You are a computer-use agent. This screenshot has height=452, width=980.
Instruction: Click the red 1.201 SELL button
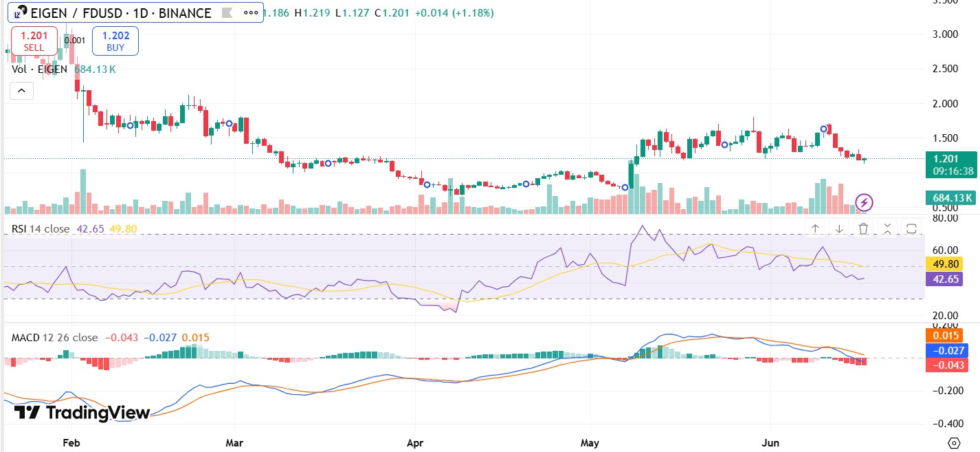coord(34,41)
